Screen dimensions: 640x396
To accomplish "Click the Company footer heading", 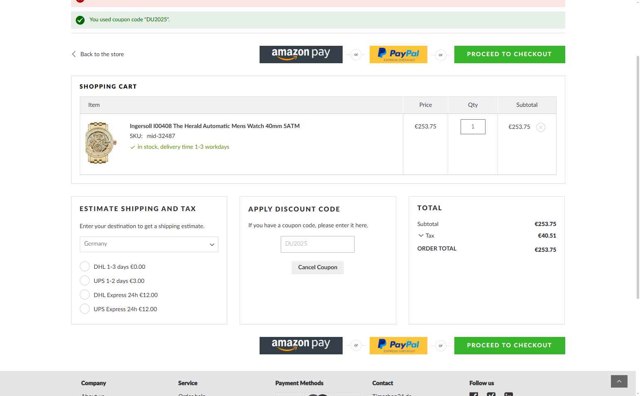I will tap(93, 383).
